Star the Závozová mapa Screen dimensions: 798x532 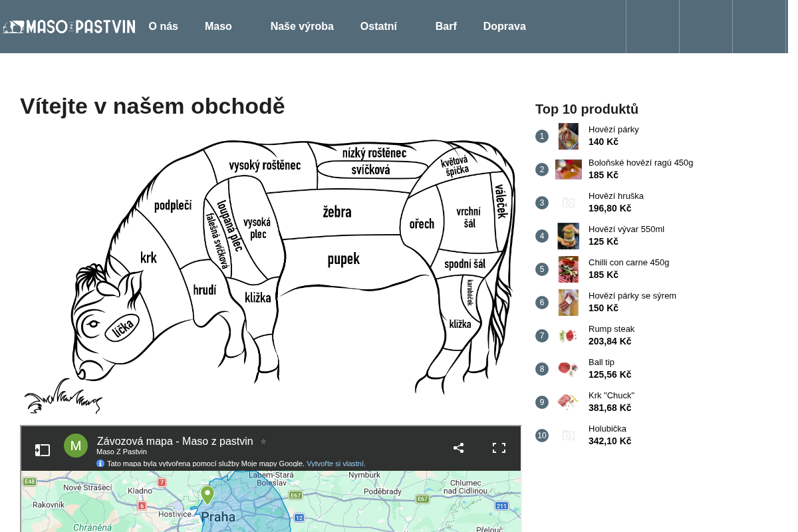click(263, 441)
